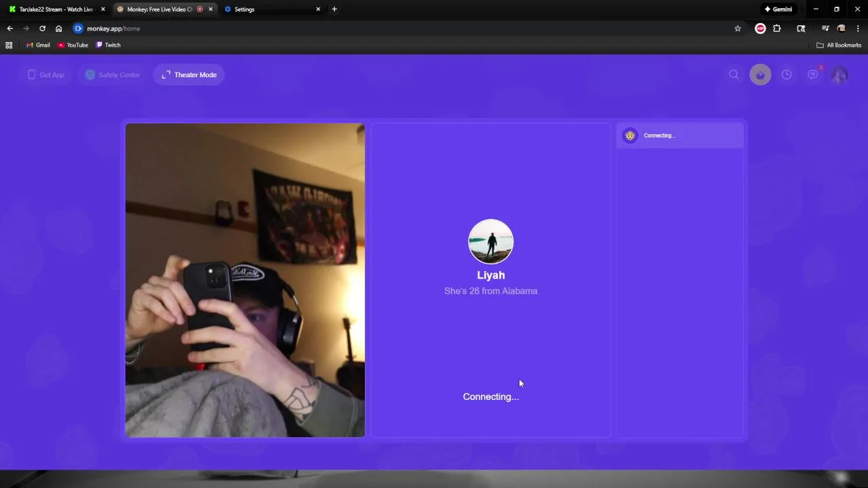This screenshot has height=488, width=868.
Task: Close the Monkey tab
Action: [x=211, y=9]
